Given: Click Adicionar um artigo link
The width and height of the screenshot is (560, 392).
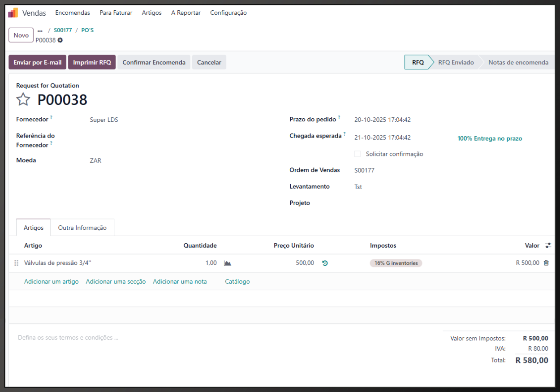Looking at the screenshot, I should pyautogui.click(x=52, y=282).
